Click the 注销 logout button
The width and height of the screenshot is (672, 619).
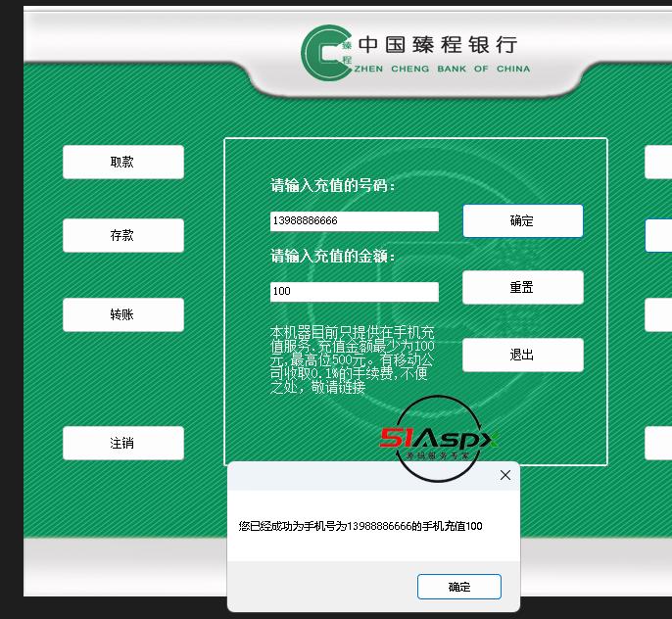tap(123, 443)
